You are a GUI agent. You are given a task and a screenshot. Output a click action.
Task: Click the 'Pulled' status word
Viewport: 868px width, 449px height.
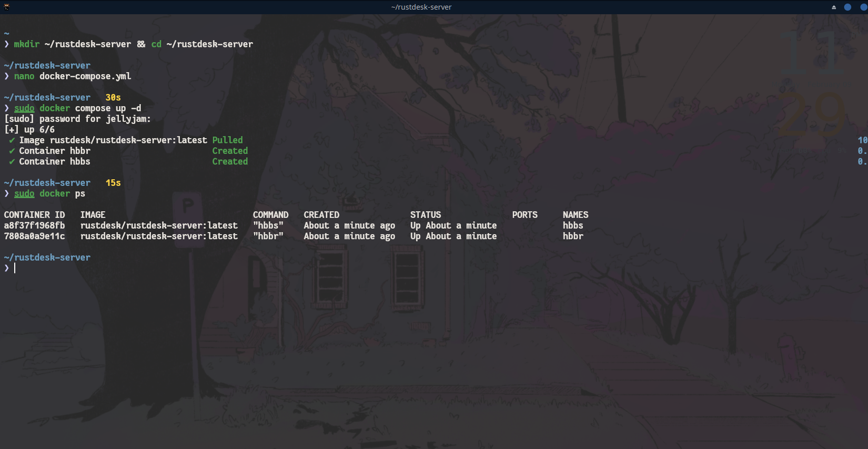coord(227,140)
